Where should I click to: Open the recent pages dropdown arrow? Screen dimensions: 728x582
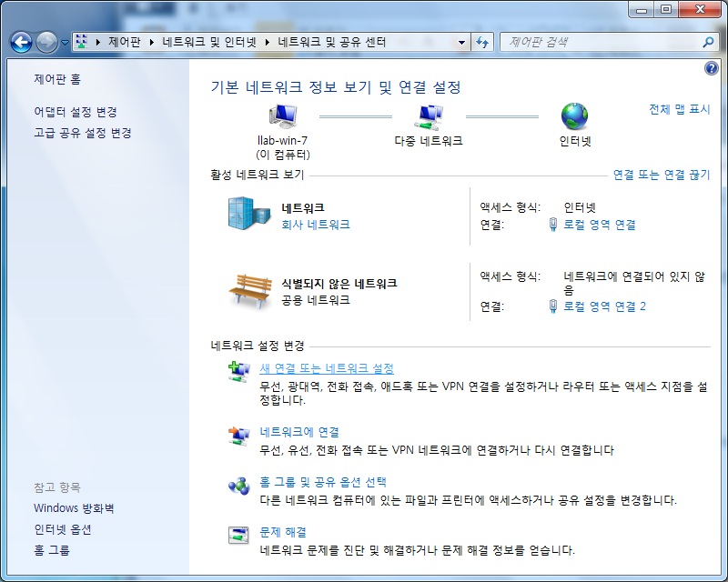(65, 43)
